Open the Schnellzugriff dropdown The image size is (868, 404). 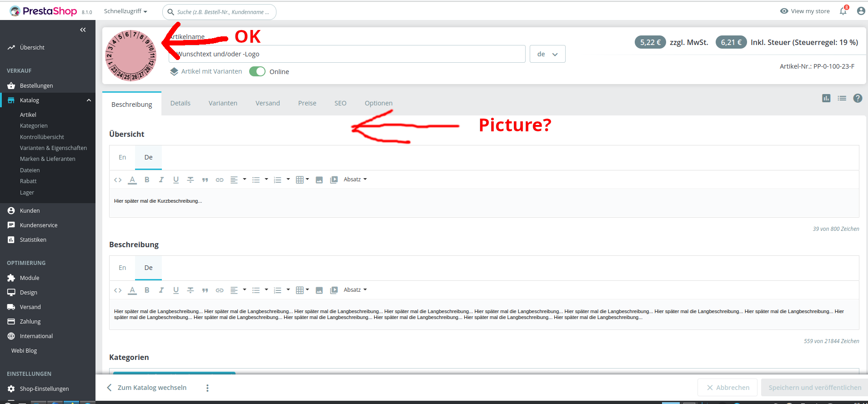tap(125, 11)
